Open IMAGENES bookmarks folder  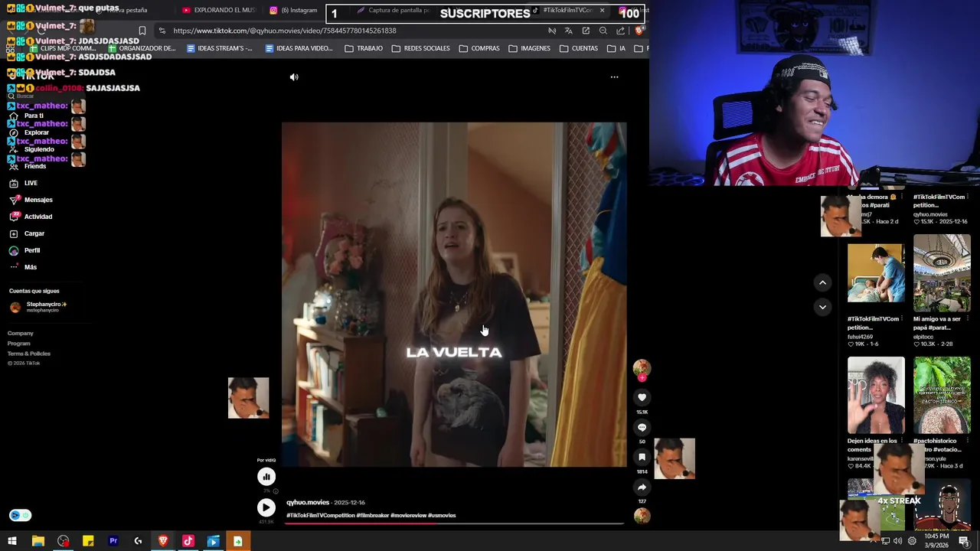click(x=529, y=48)
